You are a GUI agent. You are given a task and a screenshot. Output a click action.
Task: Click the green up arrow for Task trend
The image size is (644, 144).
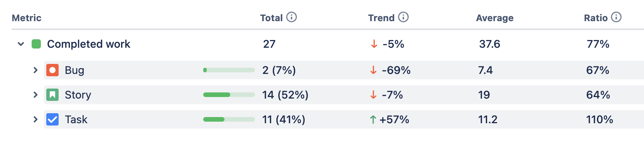click(x=373, y=120)
